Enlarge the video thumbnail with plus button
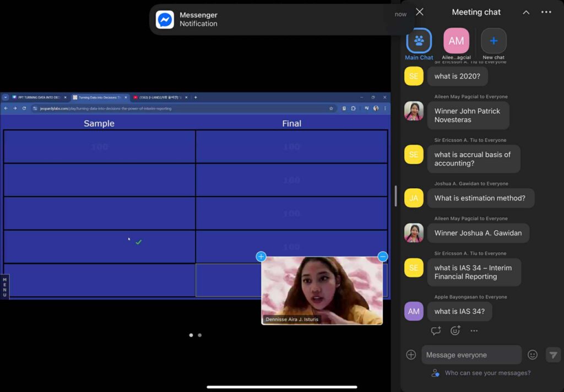Image resolution: width=564 pixels, height=392 pixels. (261, 257)
